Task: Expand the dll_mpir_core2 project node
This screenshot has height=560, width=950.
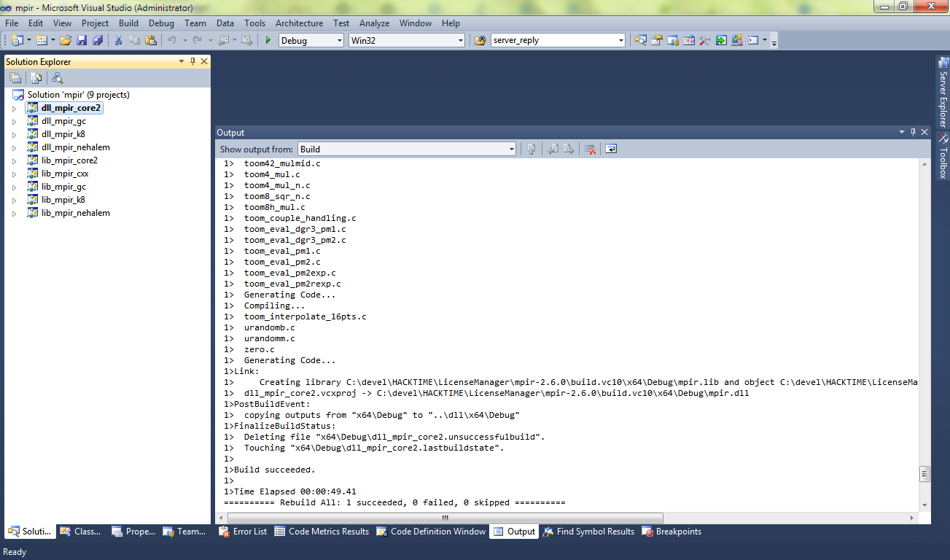Action: coord(14,108)
